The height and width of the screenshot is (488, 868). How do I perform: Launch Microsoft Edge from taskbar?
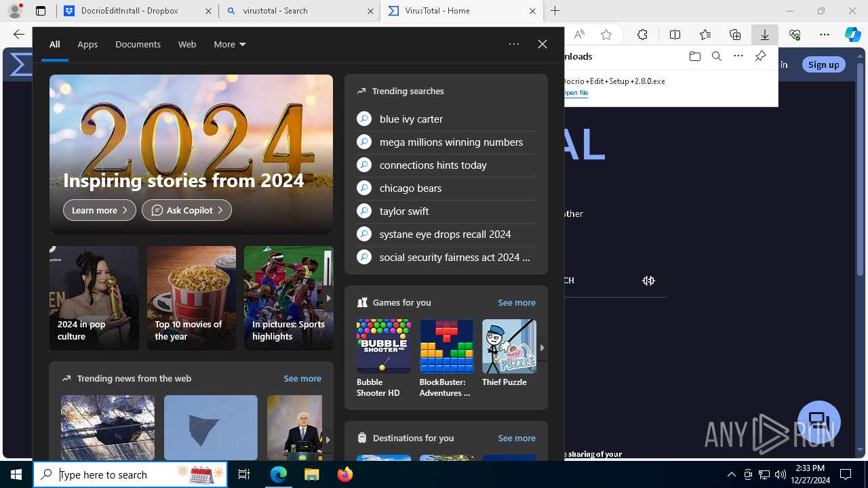click(279, 474)
